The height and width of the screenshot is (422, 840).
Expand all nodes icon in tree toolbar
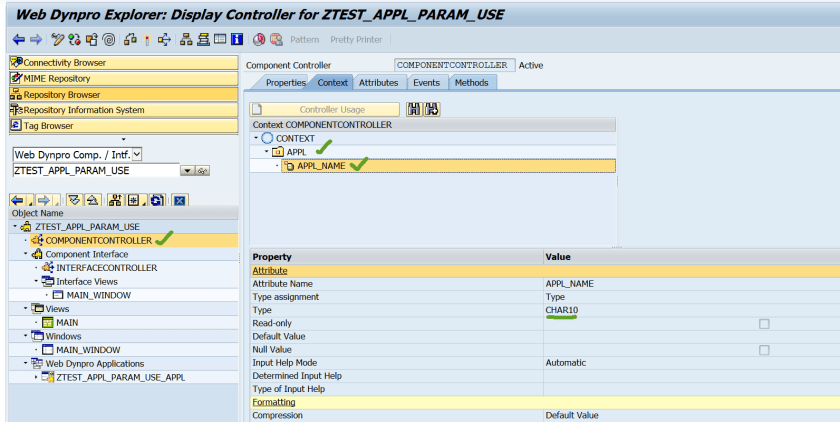[74, 200]
